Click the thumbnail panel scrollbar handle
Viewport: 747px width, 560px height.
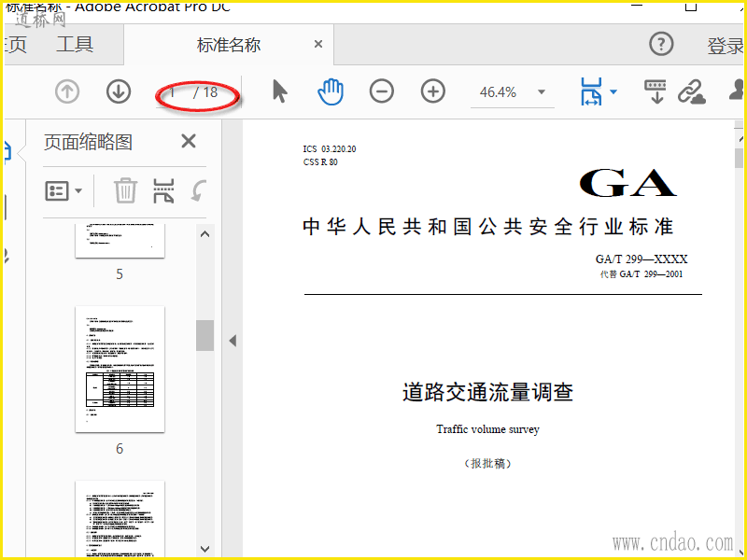click(x=204, y=335)
